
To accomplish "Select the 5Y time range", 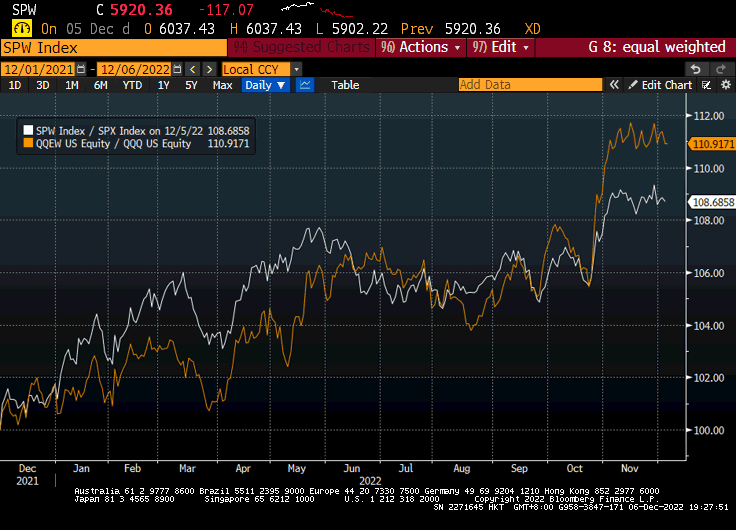I will [191, 85].
